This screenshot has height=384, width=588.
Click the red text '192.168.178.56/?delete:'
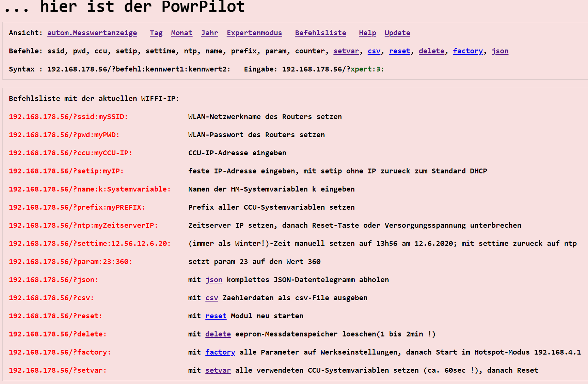click(x=58, y=334)
